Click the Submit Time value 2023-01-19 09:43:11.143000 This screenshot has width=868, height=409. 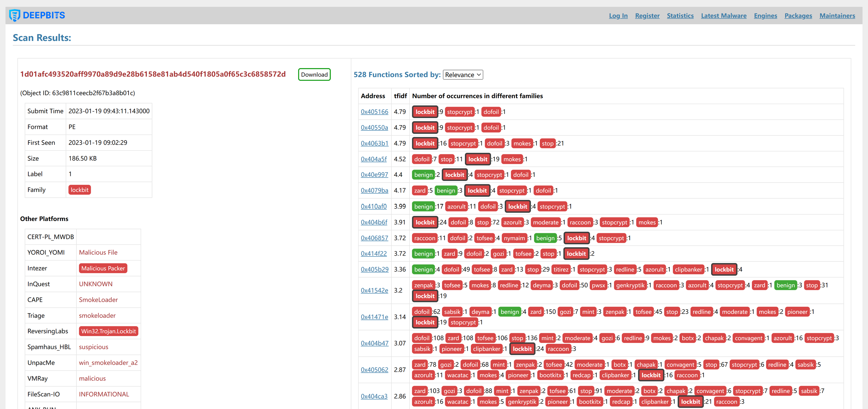point(109,111)
